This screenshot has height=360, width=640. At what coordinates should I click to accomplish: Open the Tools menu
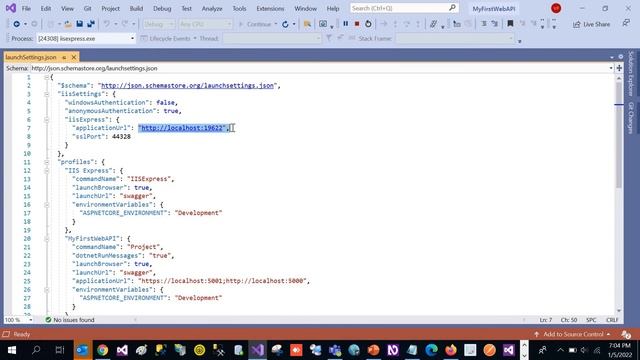[239, 8]
